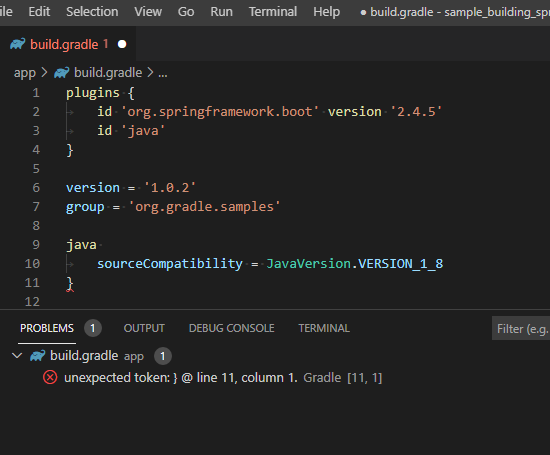
Task: Switch to the DEBUG CONSOLE panel tab
Action: click(x=232, y=328)
